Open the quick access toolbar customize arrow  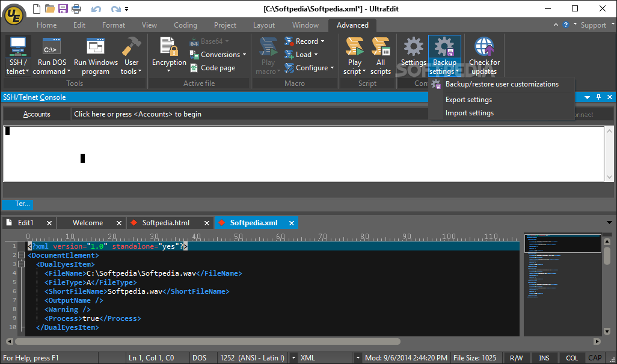127,8
